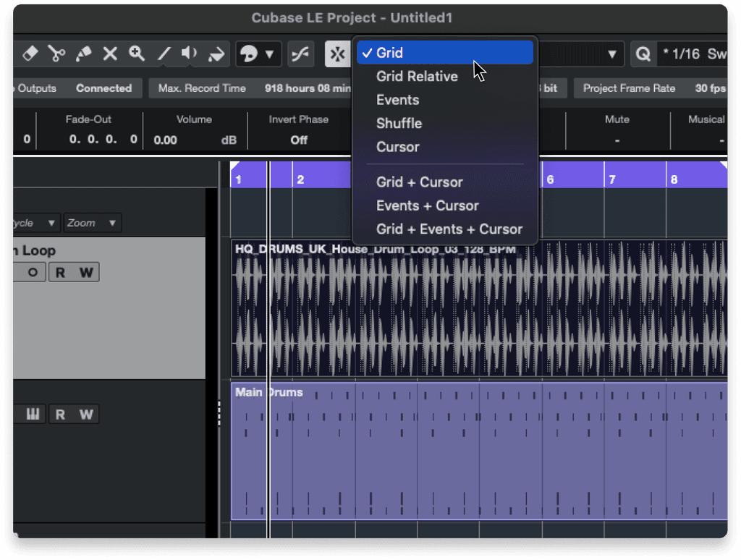Toggle Invert Phase from Off
This screenshot has width=741, height=560.
[299, 140]
